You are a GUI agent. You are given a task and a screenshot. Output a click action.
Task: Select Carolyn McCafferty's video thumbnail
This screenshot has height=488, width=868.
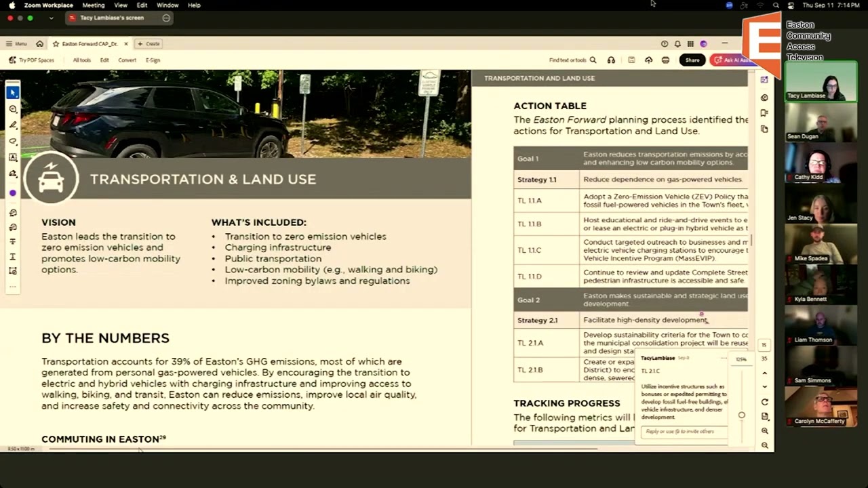(821, 409)
